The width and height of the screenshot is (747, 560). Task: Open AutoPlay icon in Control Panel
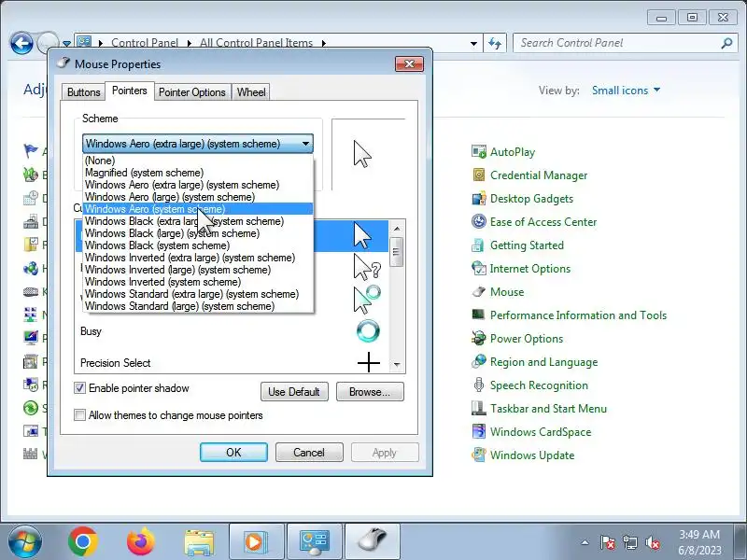click(x=479, y=152)
